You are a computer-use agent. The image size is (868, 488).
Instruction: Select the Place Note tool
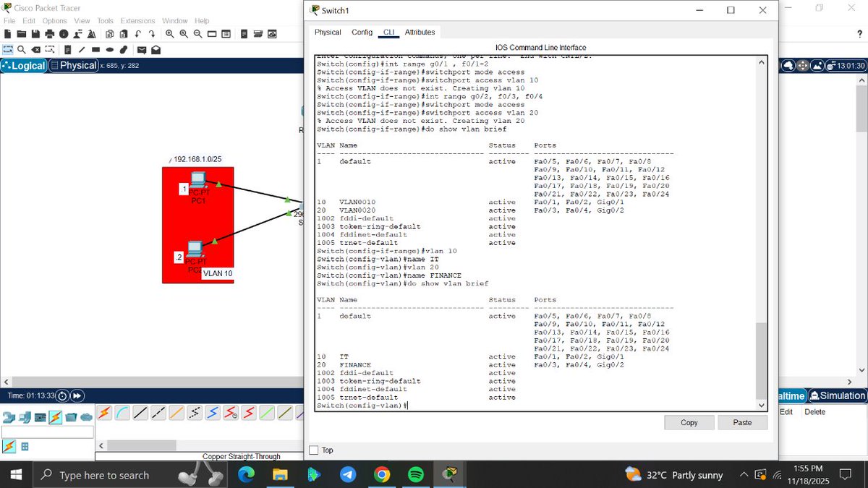67,49
